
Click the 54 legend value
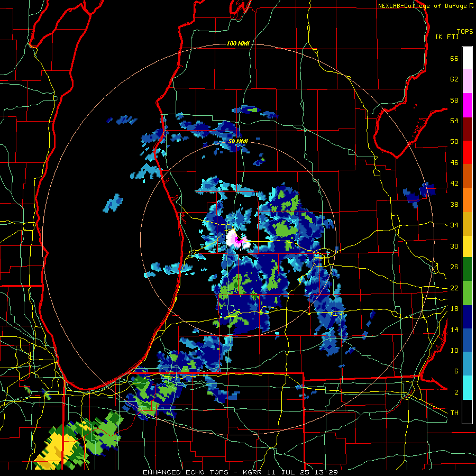(x=454, y=121)
